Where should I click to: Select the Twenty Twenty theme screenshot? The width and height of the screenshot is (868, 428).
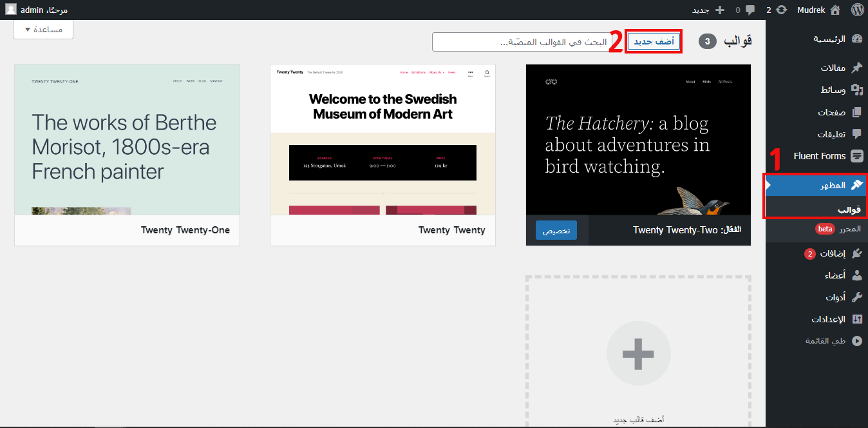(382, 139)
